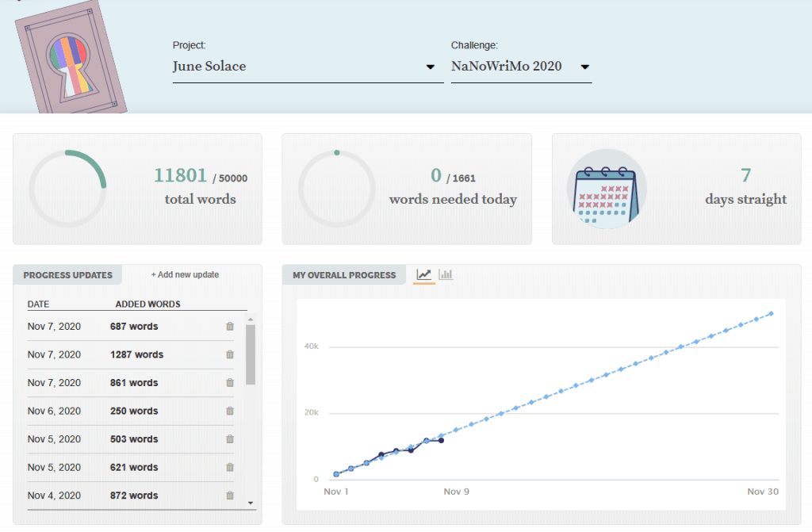Delete the 1287 words update entry

230,354
